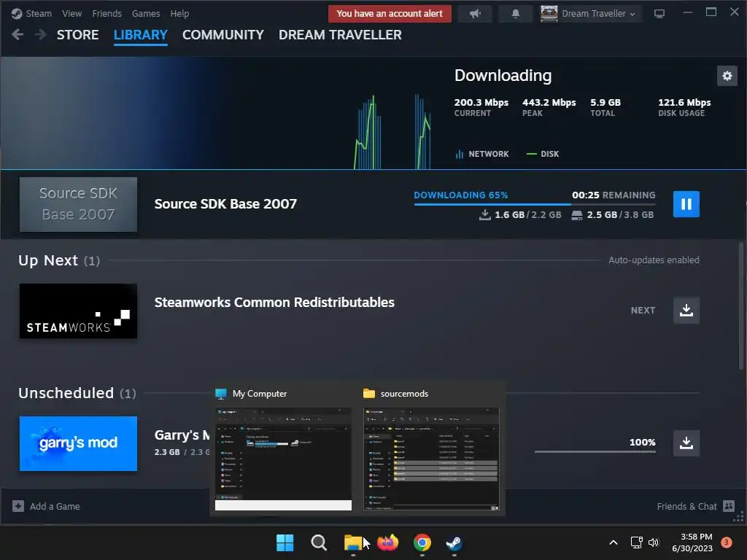Open the network tray icon

pos(636,542)
